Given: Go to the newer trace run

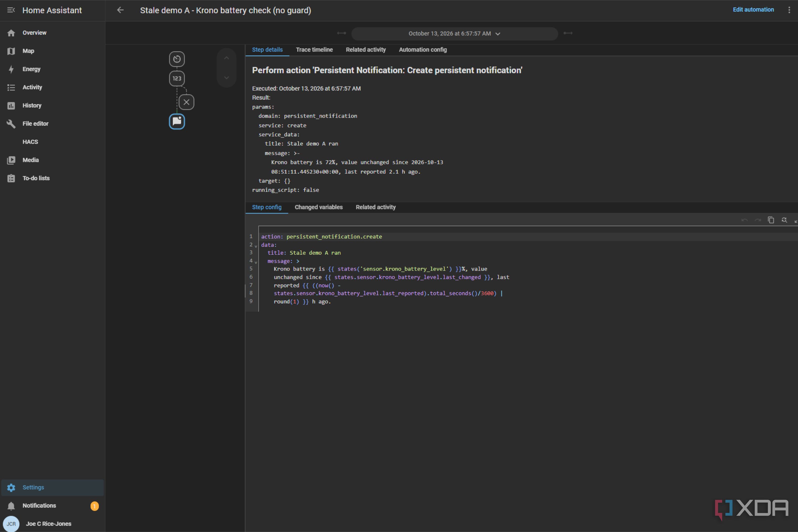Looking at the screenshot, I should [x=568, y=33].
